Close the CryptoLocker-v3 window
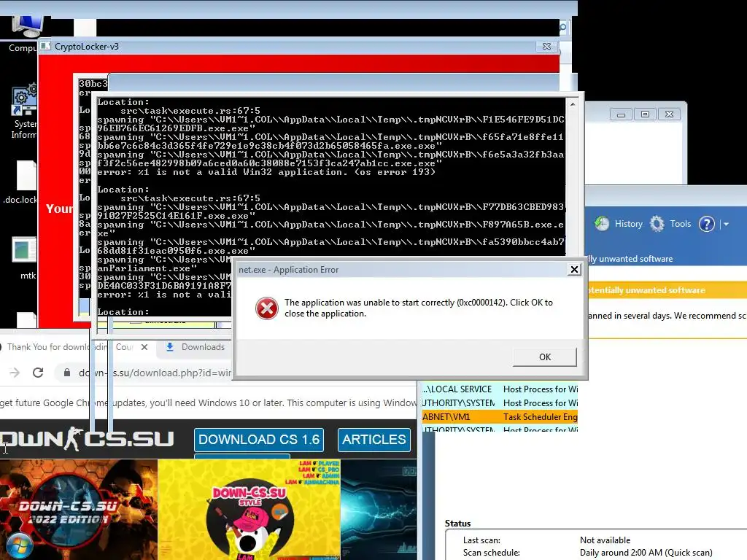Screen dimensions: 747x560 [x=546, y=46]
